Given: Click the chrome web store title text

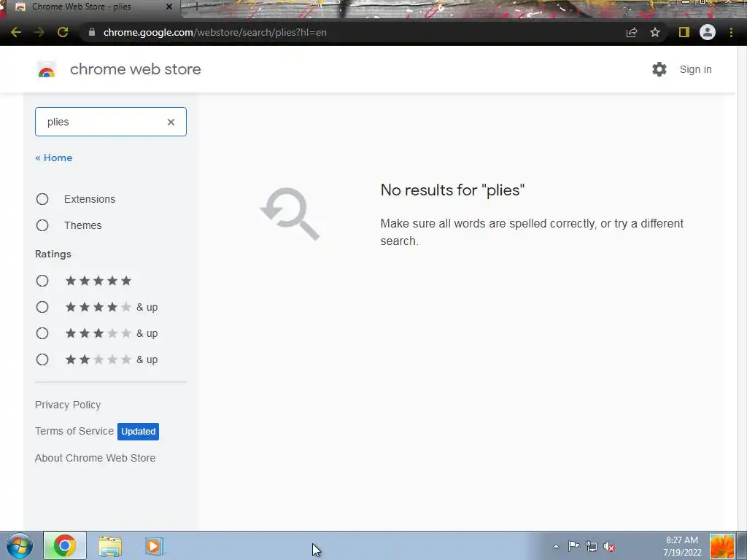Looking at the screenshot, I should [x=135, y=69].
